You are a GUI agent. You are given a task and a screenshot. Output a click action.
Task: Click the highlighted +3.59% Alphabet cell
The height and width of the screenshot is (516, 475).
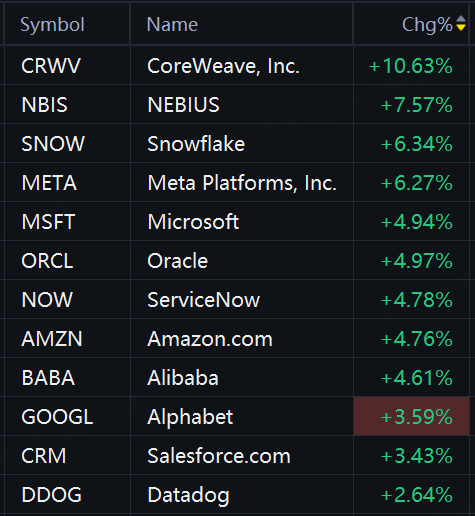pyautogui.click(x=411, y=416)
